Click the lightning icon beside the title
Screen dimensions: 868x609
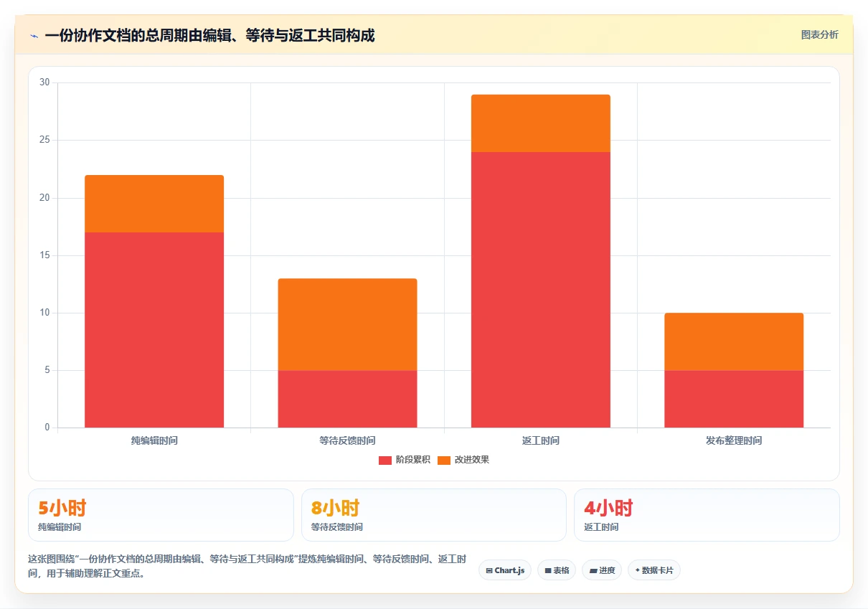coord(34,35)
